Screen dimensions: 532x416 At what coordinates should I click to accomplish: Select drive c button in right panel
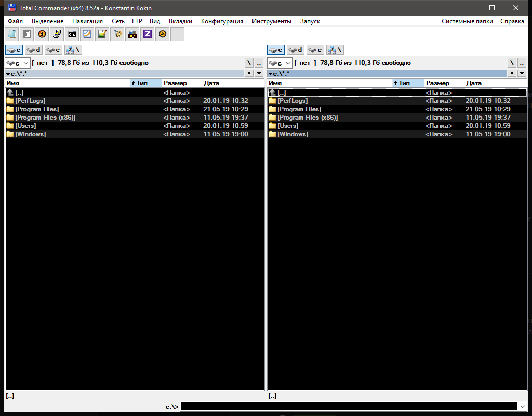click(276, 50)
